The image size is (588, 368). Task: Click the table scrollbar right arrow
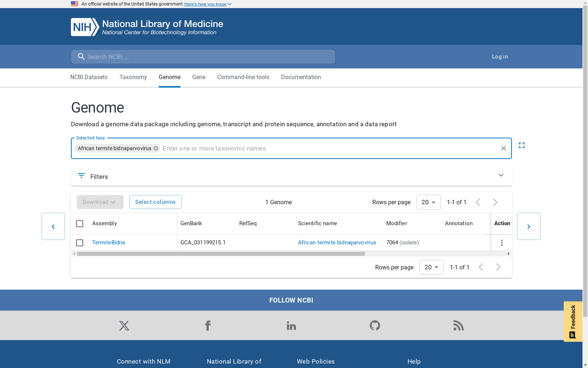(x=509, y=254)
